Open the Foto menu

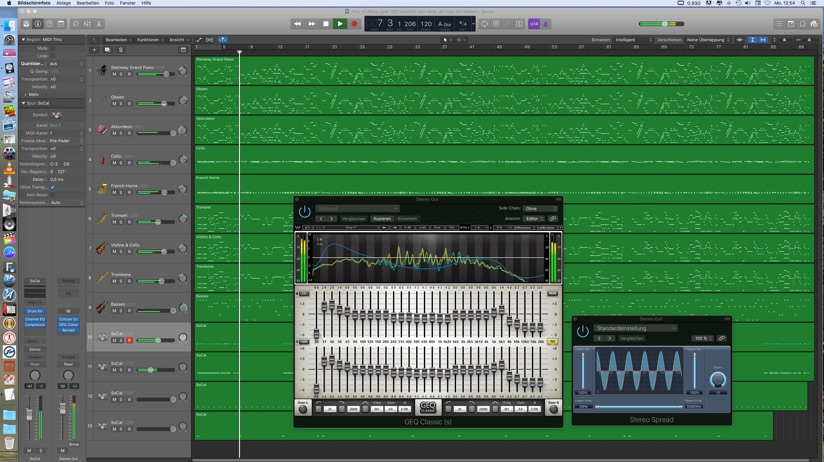point(109,3)
